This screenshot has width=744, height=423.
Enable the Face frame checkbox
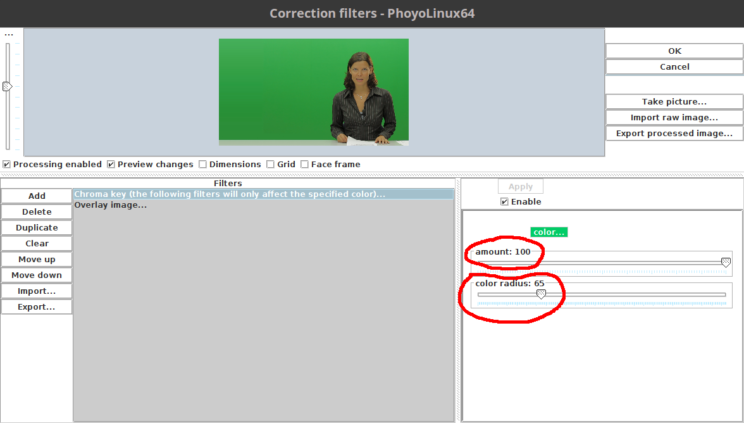coord(305,164)
